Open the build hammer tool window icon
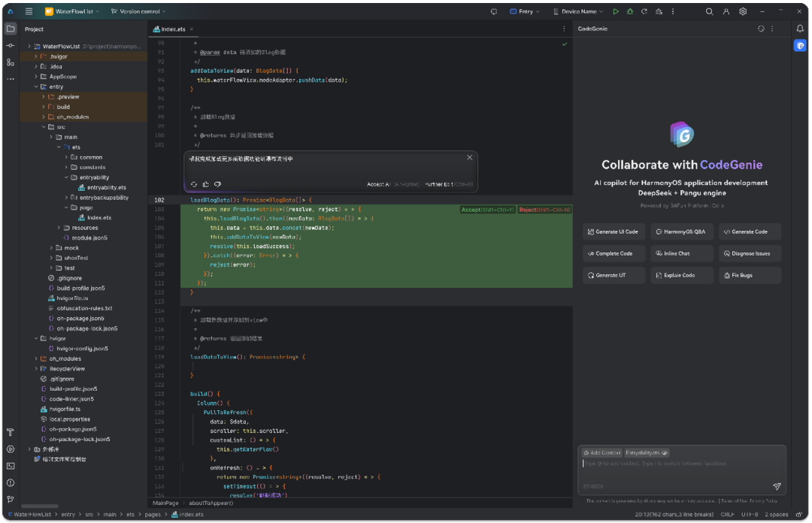Image resolution: width=812 pixels, height=523 pixels. pos(11,432)
